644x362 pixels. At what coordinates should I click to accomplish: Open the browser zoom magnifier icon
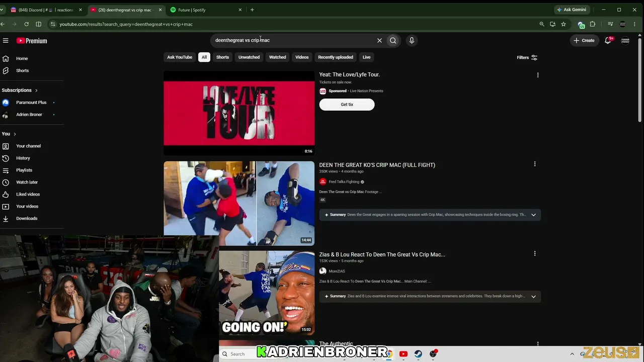(541, 24)
